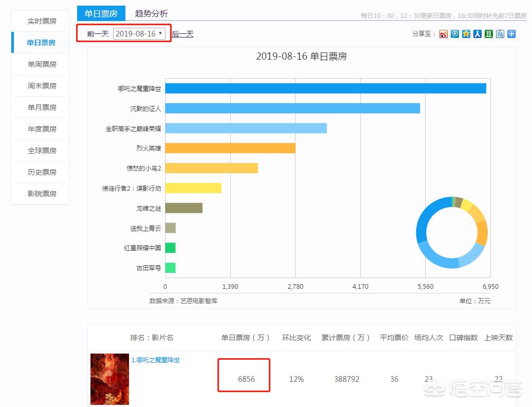The height and width of the screenshot is (407, 532).
Task: Click the 红星照耀中国 green bar
Action: click(170, 248)
